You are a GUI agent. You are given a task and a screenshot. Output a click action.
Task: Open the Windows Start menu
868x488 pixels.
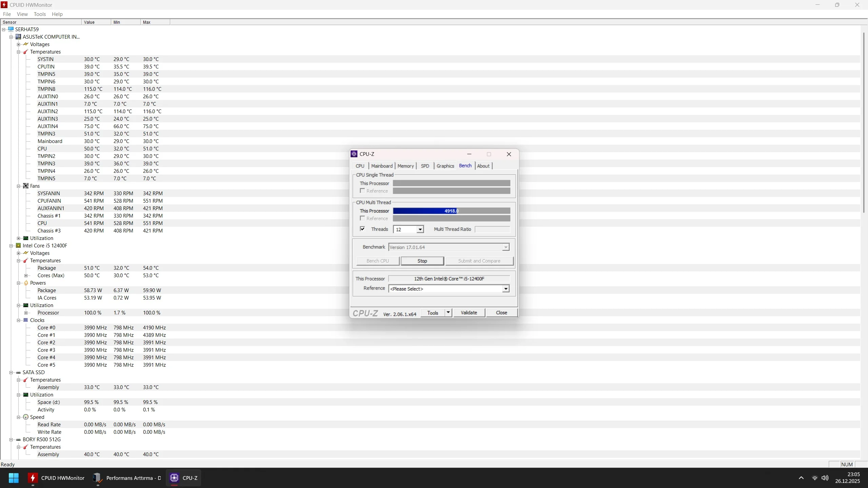(x=14, y=478)
